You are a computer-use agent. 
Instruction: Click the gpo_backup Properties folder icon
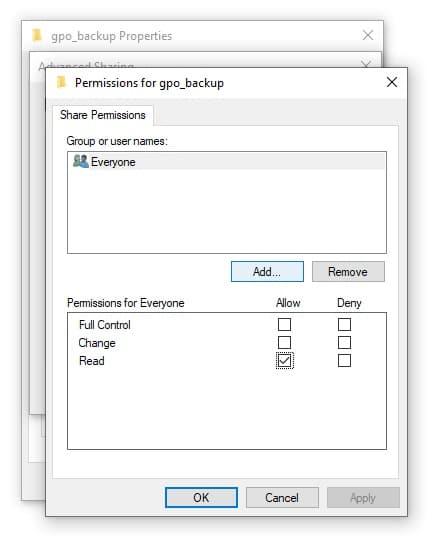click(37, 35)
